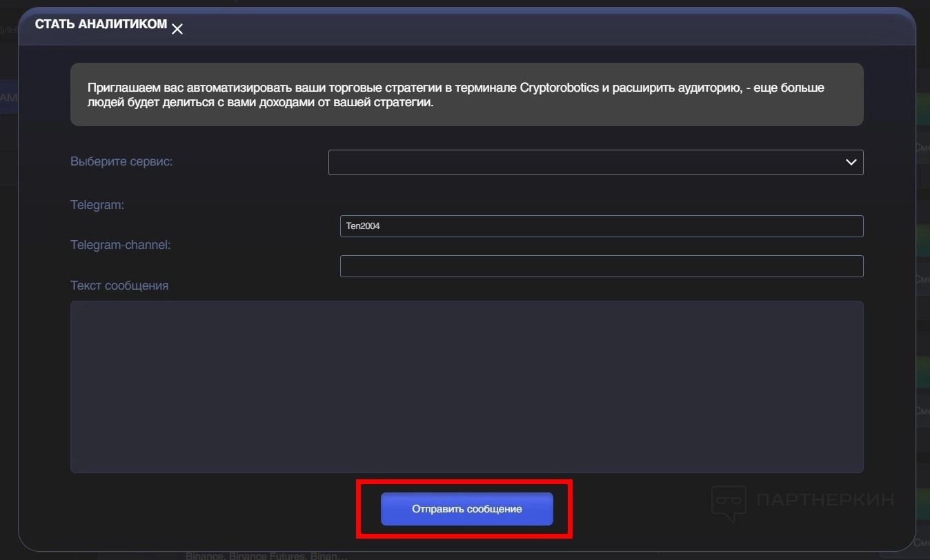Image resolution: width=930 pixels, height=560 pixels.
Task: Click the Приглашаем вас автоматизировать invitation text
Action: click(456, 95)
